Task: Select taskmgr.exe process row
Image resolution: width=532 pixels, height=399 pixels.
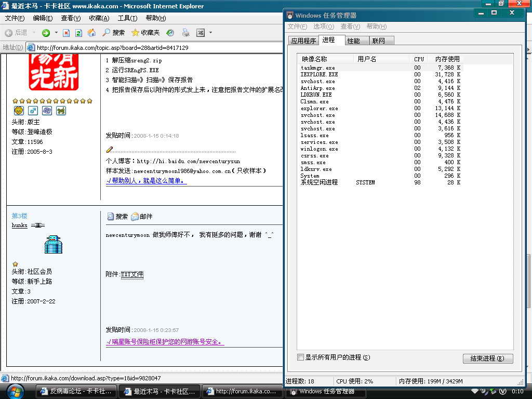Action: (380, 68)
